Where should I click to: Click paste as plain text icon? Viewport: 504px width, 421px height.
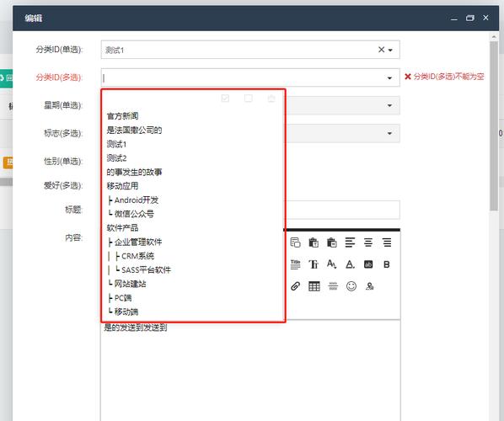(314, 242)
